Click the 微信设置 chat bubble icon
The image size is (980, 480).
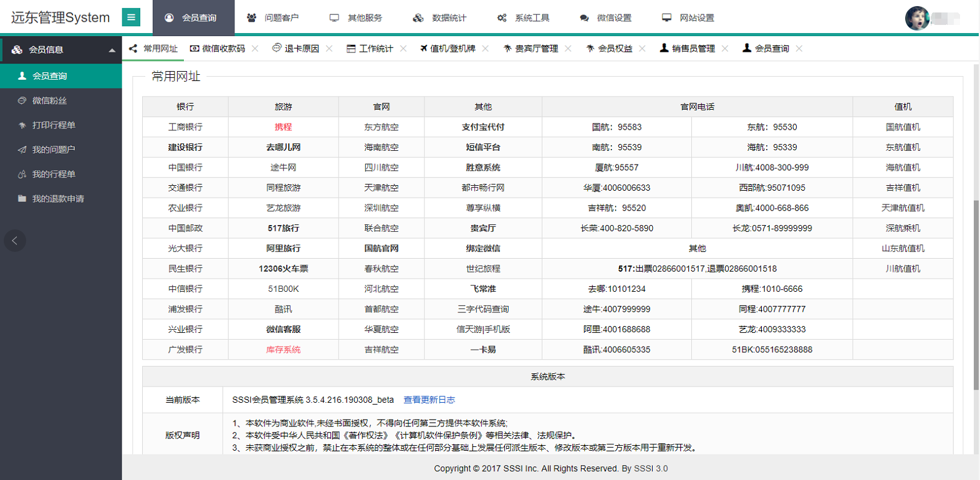tap(584, 18)
